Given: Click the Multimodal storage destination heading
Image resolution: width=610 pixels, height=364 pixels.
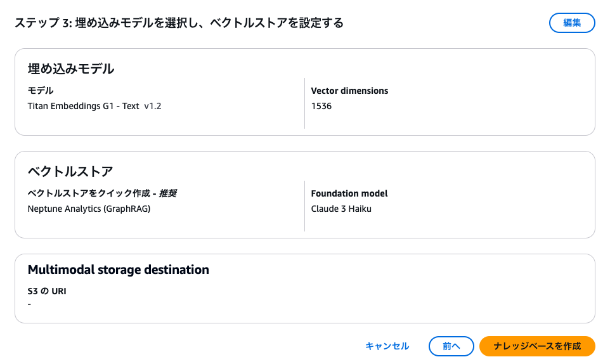Looking at the screenshot, I should pos(118,270).
